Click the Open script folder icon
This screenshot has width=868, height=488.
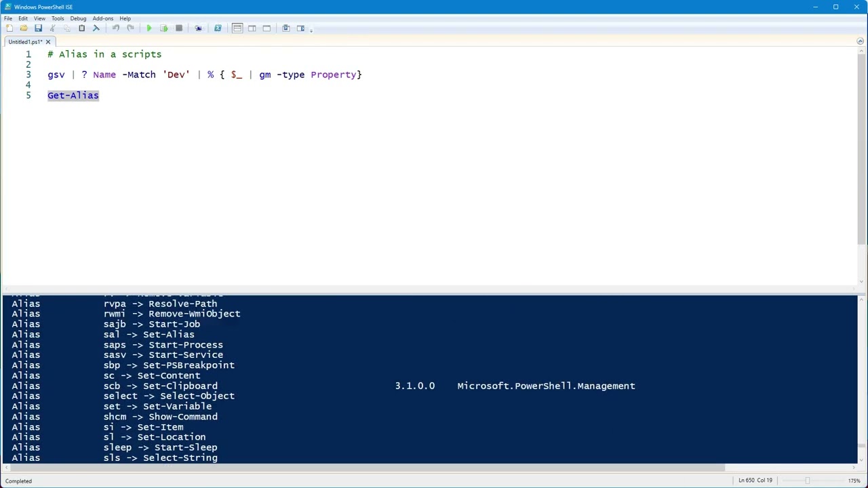(x=24, y=28)
